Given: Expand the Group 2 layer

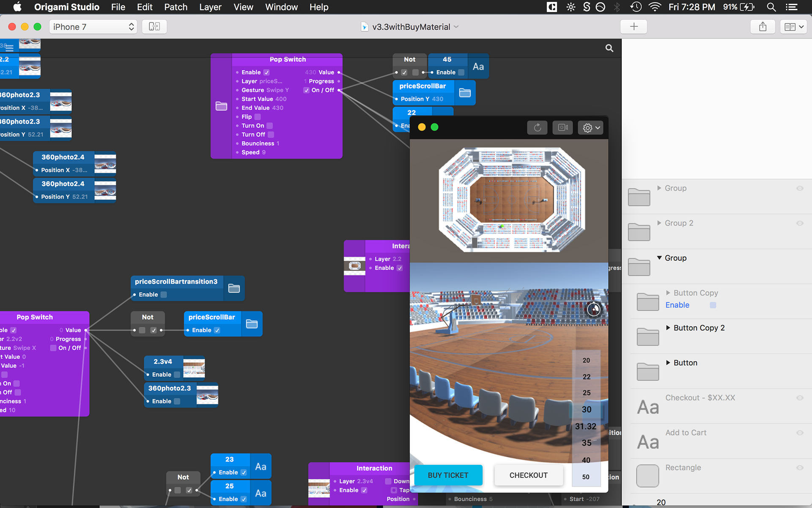Looking at the screenshot, I should tap(659, 223).
